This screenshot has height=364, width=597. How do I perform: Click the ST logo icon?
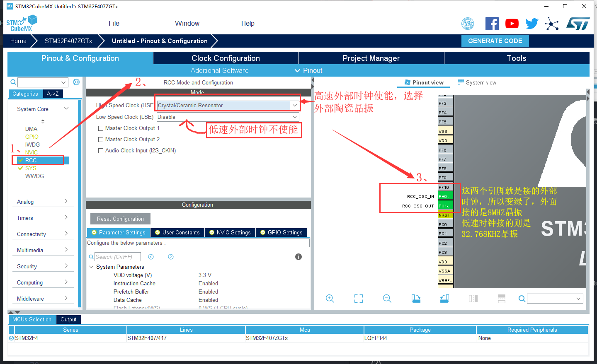click(x=578, y=24)
